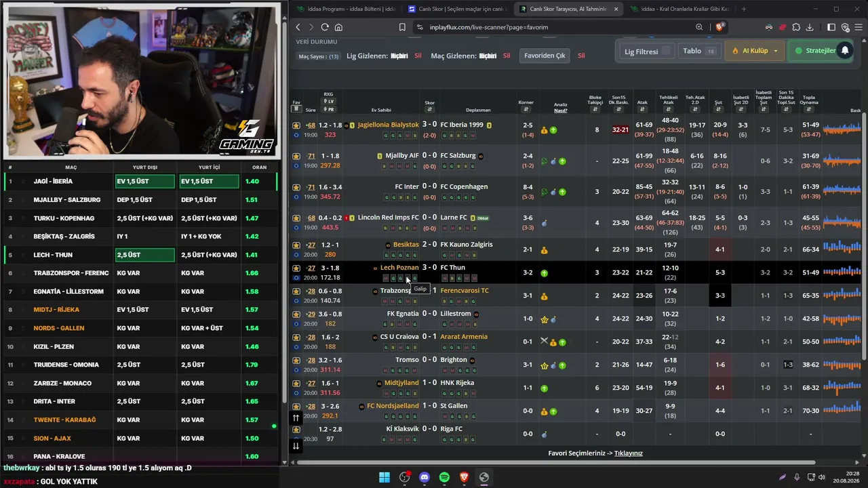Toggle the circle under Mjallby AIF's star
Viewport: 868px width, 488px height.
(296, 165)
